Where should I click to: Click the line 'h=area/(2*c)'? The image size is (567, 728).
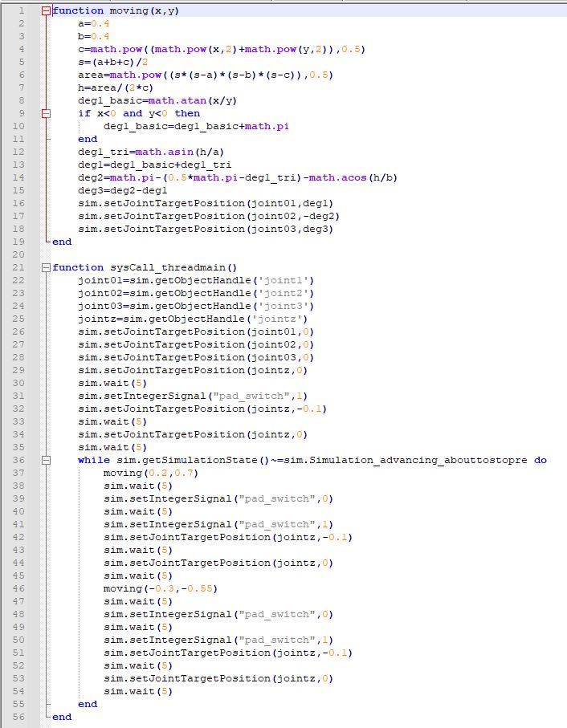pyautogui.click(x=116, y=87)
